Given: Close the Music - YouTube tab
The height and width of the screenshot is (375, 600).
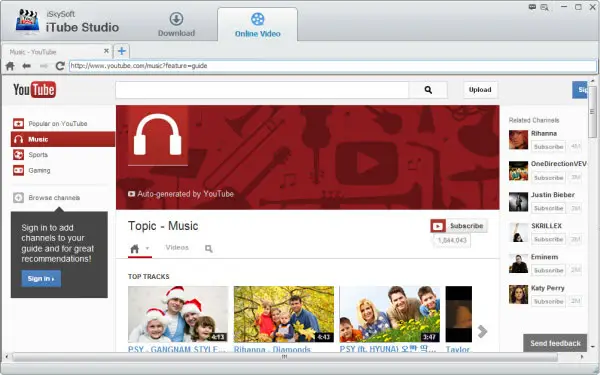Looking at the screenshot, I should click(x=106, y=51).
